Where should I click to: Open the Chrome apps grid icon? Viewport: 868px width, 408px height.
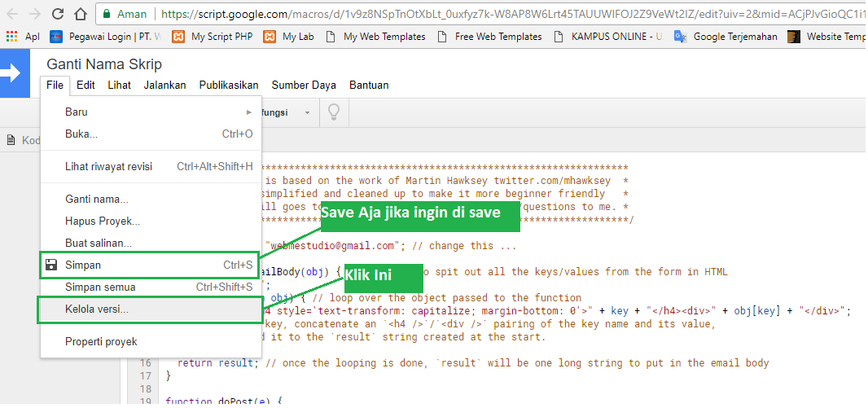coord(11,37)
